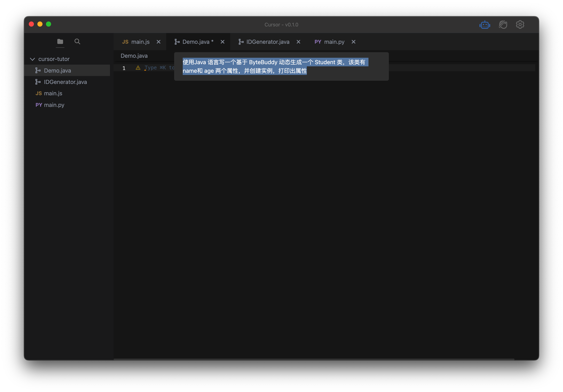Click the Chinese prompt text input box
Image resolution: width=563 pixels, height=392 pixels.
click(281, 66)
